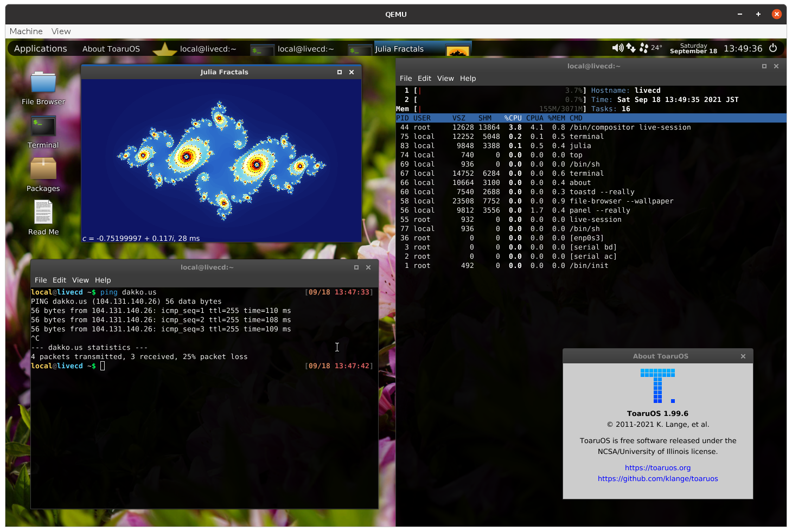Select the file-browser --wallpaper process row
Image resolution: width=792 pixels, height=532 pixels.
[x=591, y=201]
